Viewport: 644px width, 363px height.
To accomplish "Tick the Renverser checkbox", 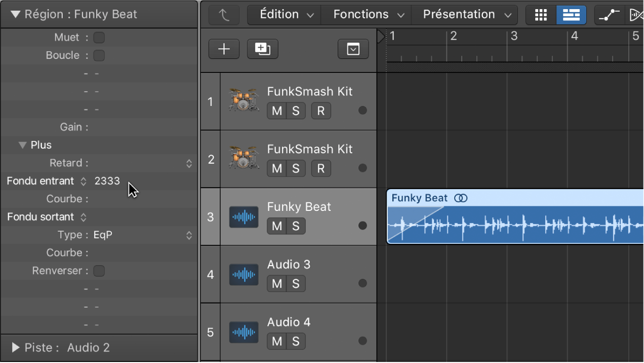I will tap(99, 271).
